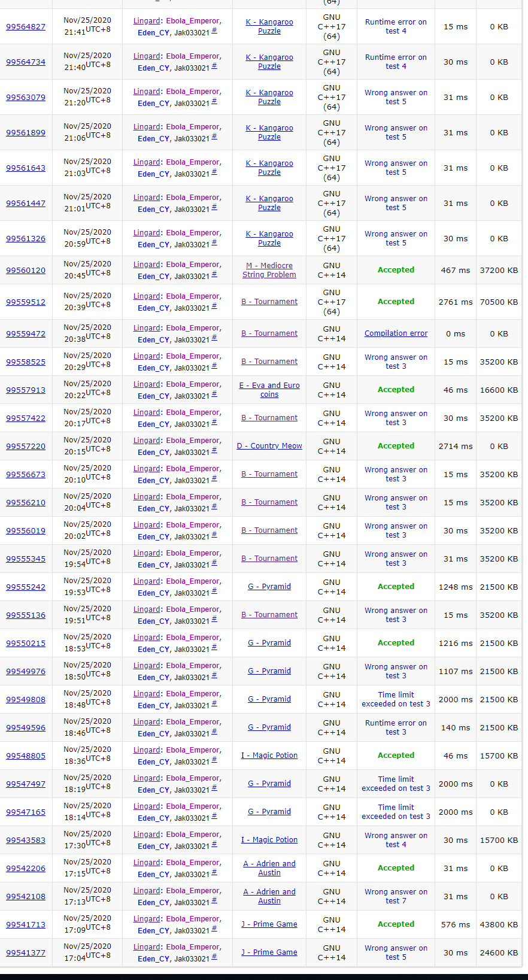The height and width of the screenshot is (980, 528).
Task: Open the J - Prime Game link for submission 99541713
Action: [269, 924]
